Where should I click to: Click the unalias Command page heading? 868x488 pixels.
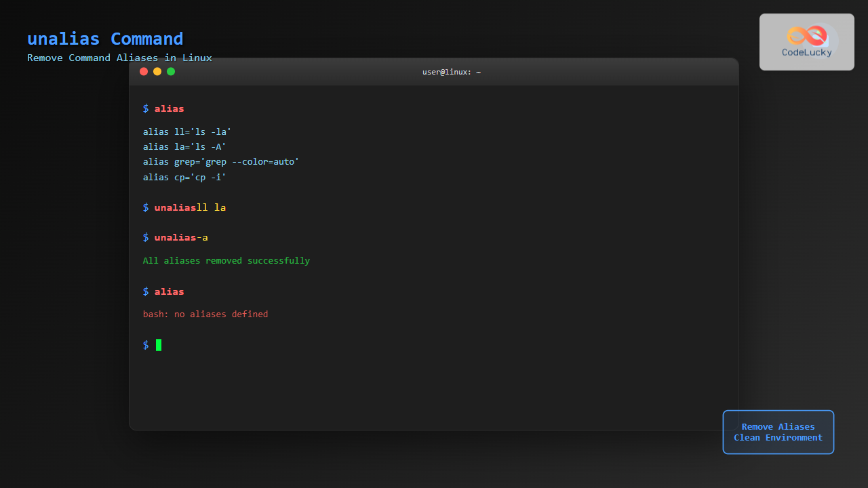coord(105,39)
